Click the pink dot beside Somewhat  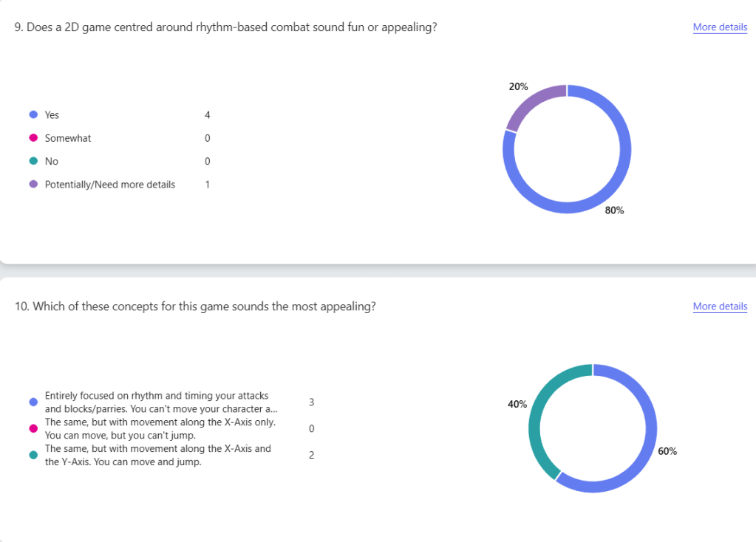(33, 138)
